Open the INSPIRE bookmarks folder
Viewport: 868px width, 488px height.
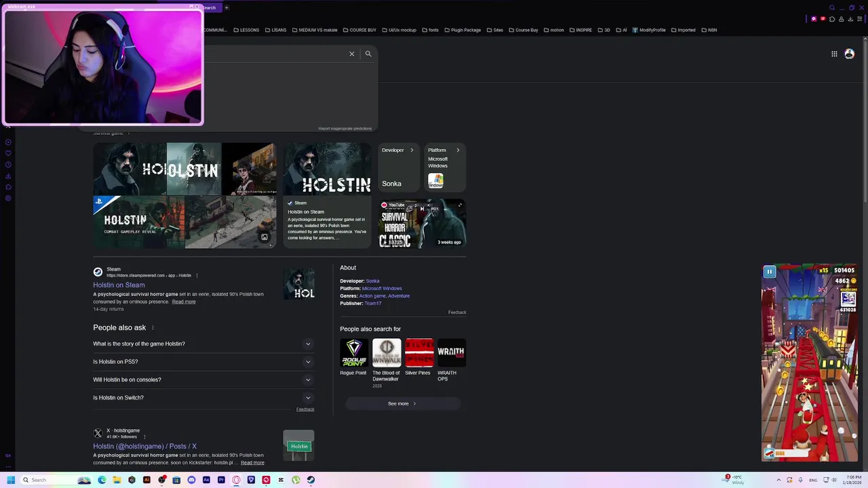[x=580, y=30]
